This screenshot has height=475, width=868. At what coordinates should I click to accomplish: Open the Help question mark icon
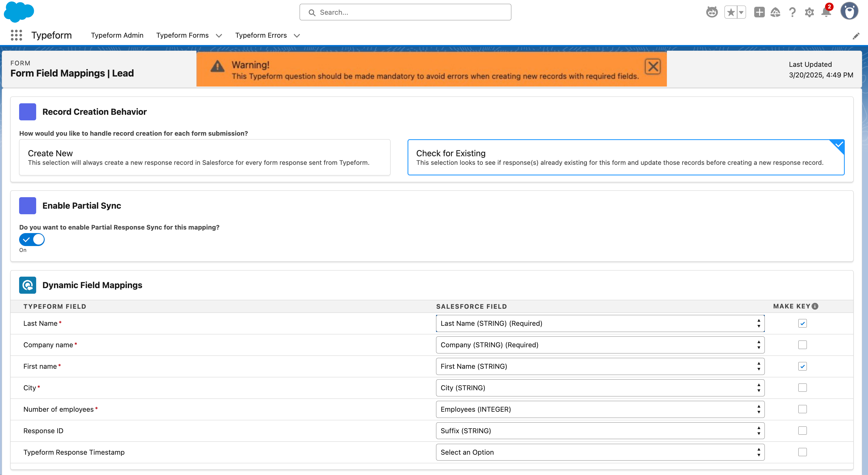point(792,12)
